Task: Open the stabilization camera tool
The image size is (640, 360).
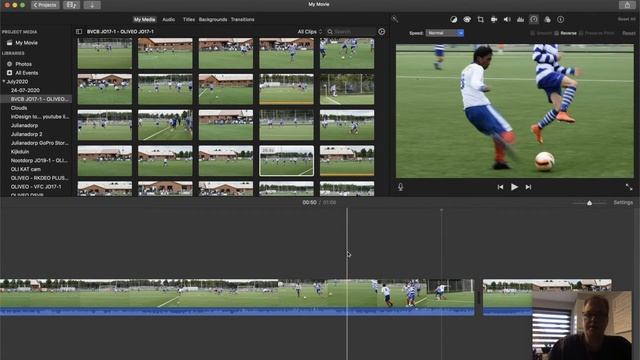Action: click(x=494, y=19)
